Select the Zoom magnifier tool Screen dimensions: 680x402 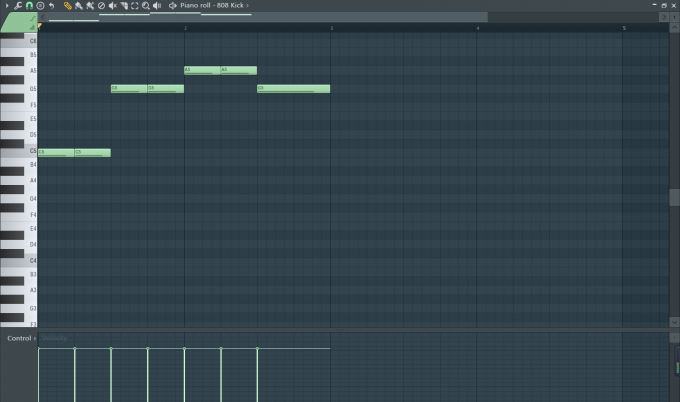click(146, 5)
